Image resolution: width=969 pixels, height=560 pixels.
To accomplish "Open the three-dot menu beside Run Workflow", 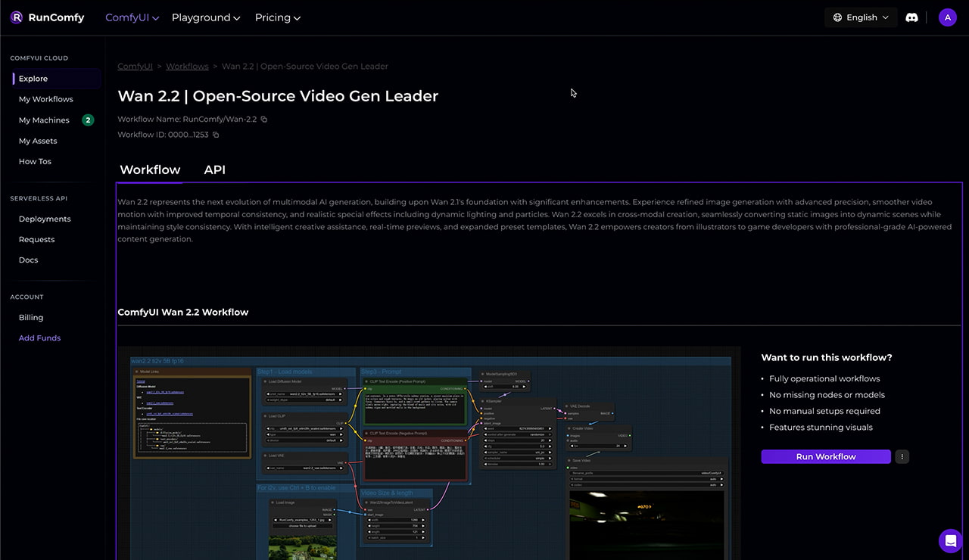I will pos(902,456).
